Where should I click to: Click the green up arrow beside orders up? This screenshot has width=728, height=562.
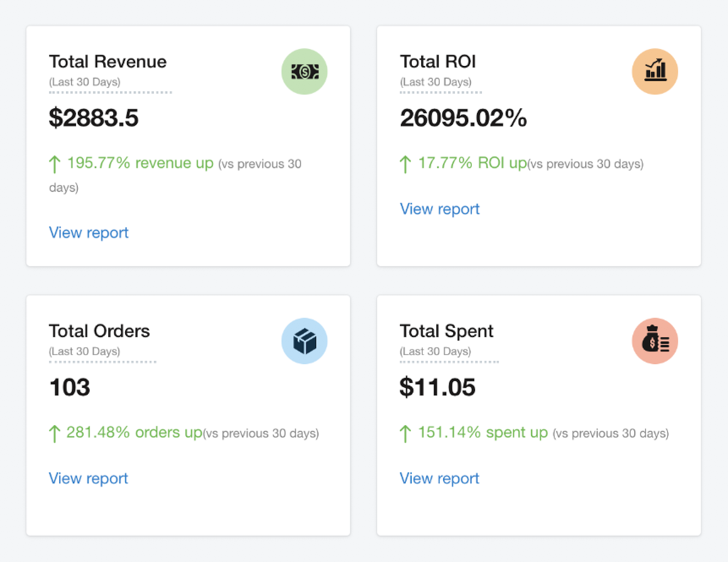click(x=55, y=433)
